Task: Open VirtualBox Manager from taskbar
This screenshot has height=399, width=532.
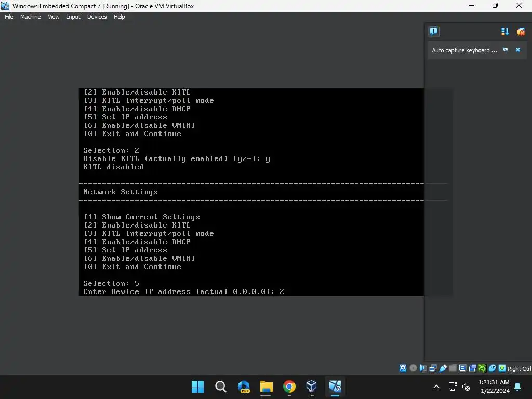Action: pos(312,387)
